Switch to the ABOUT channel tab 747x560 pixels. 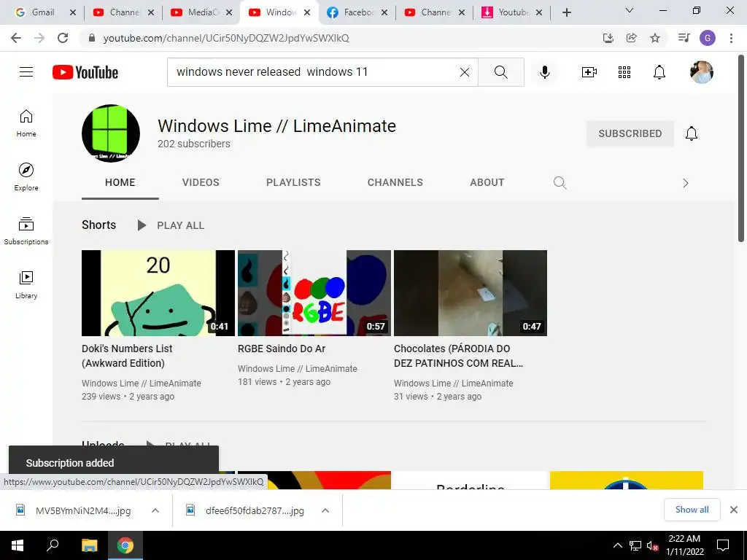pyautogui.click(x=487, y=182)
